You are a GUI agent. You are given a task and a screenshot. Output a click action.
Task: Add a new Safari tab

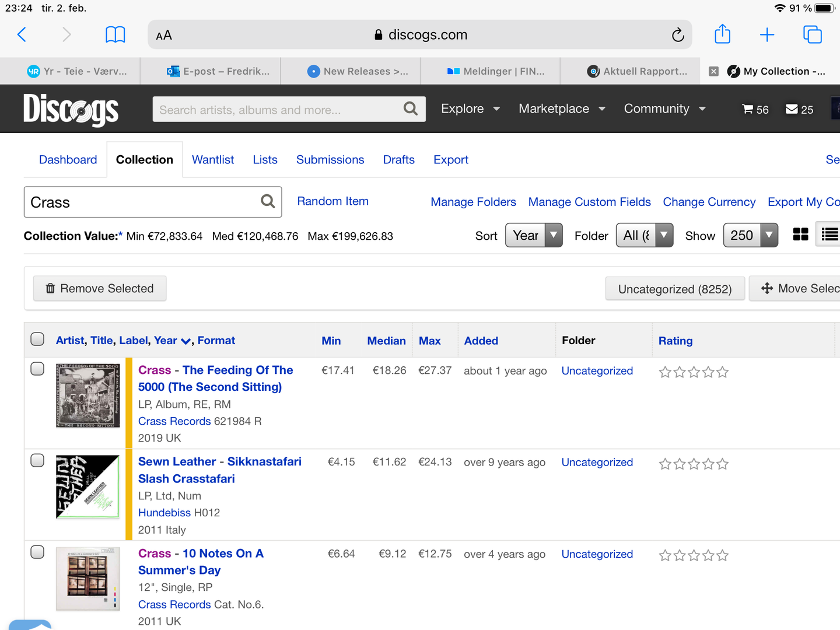pyautogui.click(x=767, y=35)
